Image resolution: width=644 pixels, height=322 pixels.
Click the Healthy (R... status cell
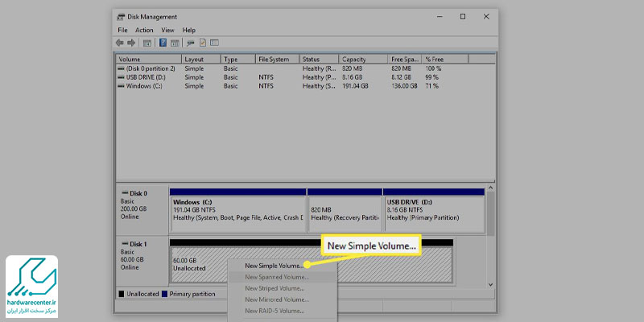click(319, 68)
